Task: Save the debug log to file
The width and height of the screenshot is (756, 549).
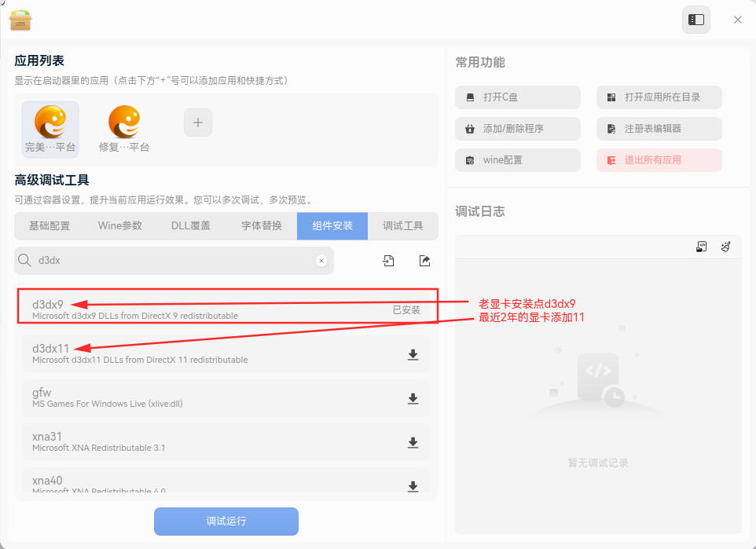Action: tap(701, 247)
